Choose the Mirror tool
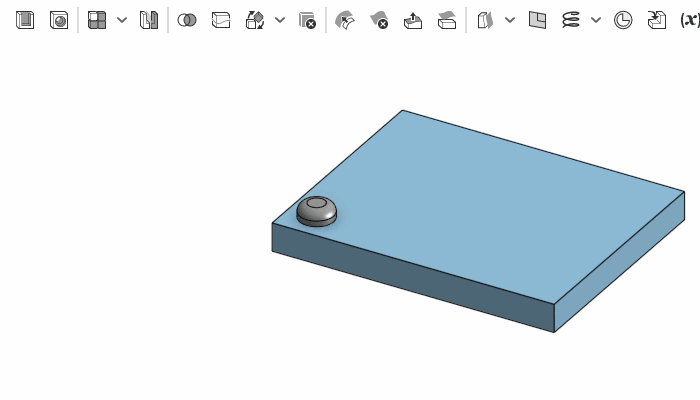 [x=149, y=20]
